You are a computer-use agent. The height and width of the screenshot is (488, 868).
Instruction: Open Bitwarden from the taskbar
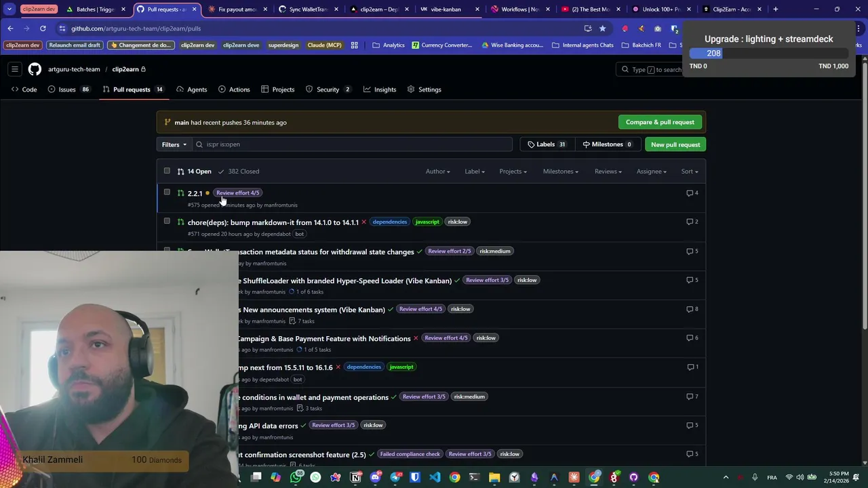click(x=415, y=477)
